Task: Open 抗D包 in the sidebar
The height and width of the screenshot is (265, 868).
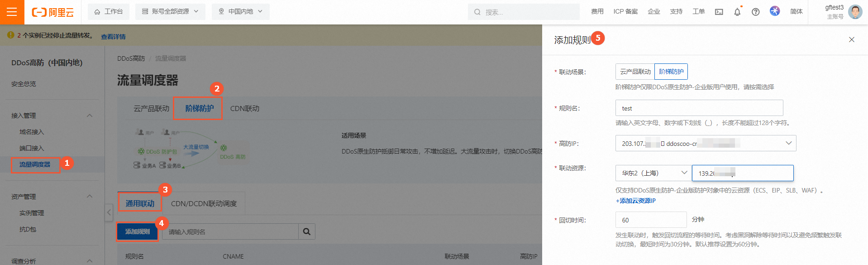Action: [x=28, y=229]
